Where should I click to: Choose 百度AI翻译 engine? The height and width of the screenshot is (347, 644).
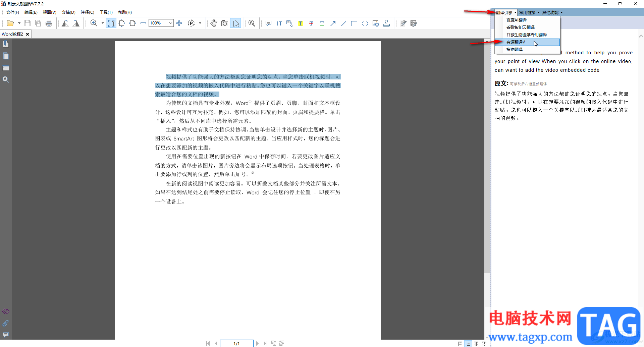pyautogui.click(x=528, y=20)
